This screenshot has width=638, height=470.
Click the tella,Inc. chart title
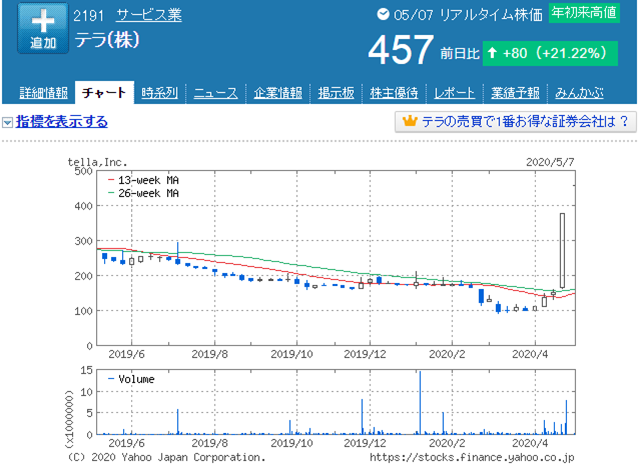[97, 162]
